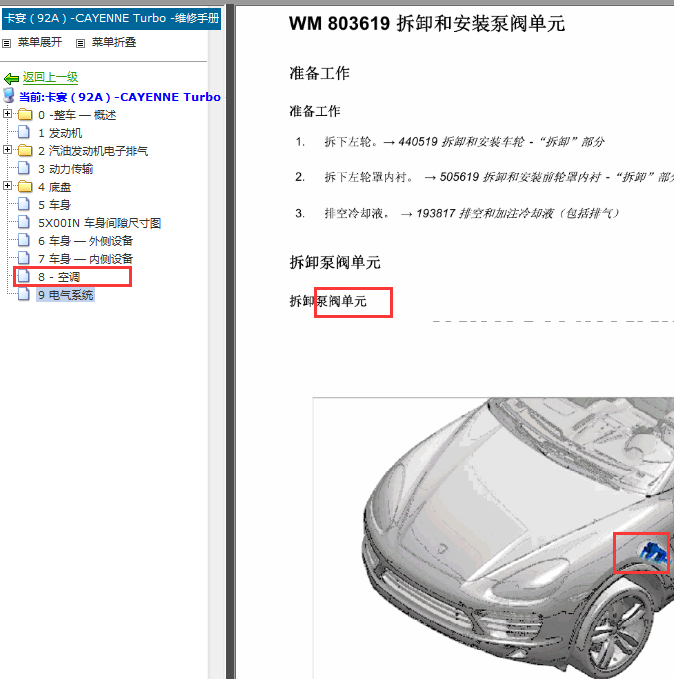Click the 卡宴 CAYENNE Turbo 维修手册 title bar

tap(112, 18)
